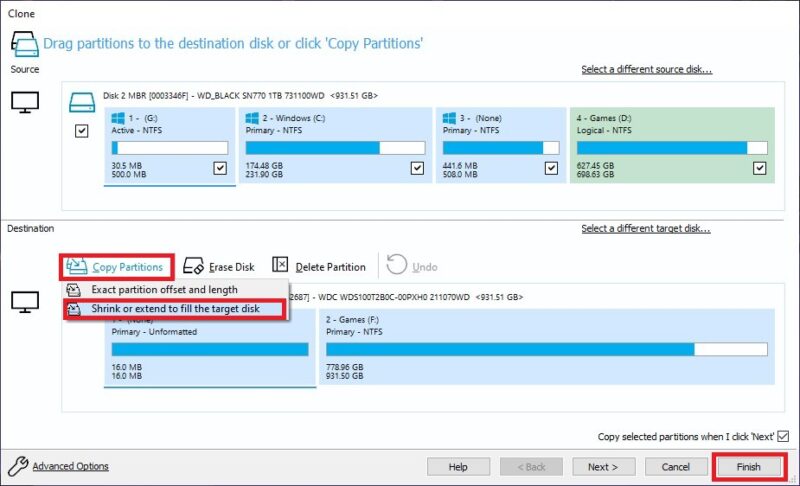Click Windows logo on partition 1 (G:)
The height and width of the screenshot is (486, 800).
coord(118,118)
